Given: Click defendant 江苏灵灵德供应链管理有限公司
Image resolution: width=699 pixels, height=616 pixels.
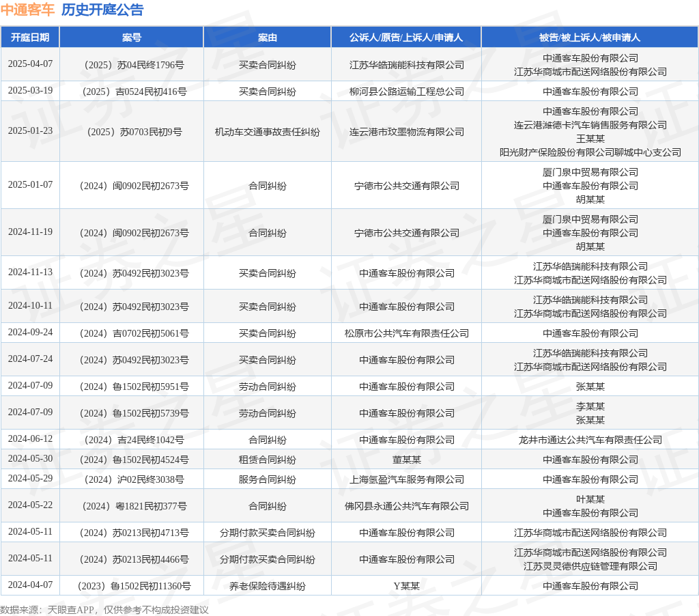Looking at the screenshot, I should click(590, 567).
